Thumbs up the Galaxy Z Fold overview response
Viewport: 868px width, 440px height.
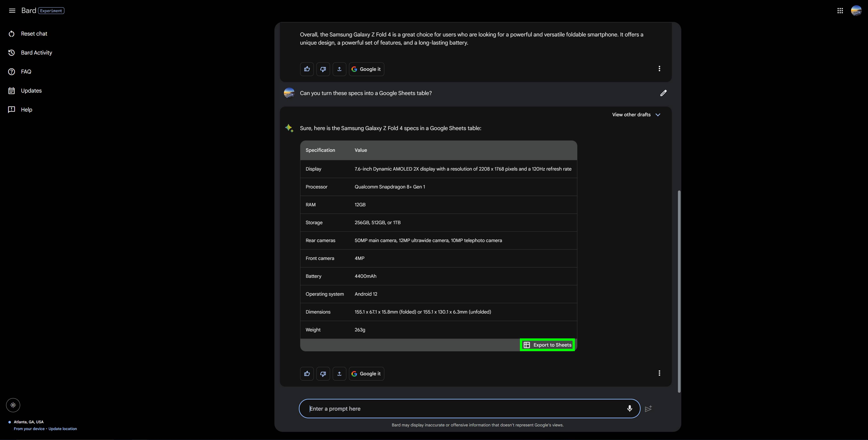(307, 69)
